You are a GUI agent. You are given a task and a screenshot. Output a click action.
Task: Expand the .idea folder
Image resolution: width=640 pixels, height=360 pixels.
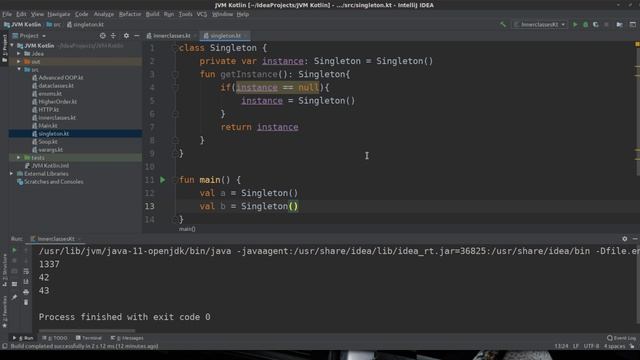point(18,53)
